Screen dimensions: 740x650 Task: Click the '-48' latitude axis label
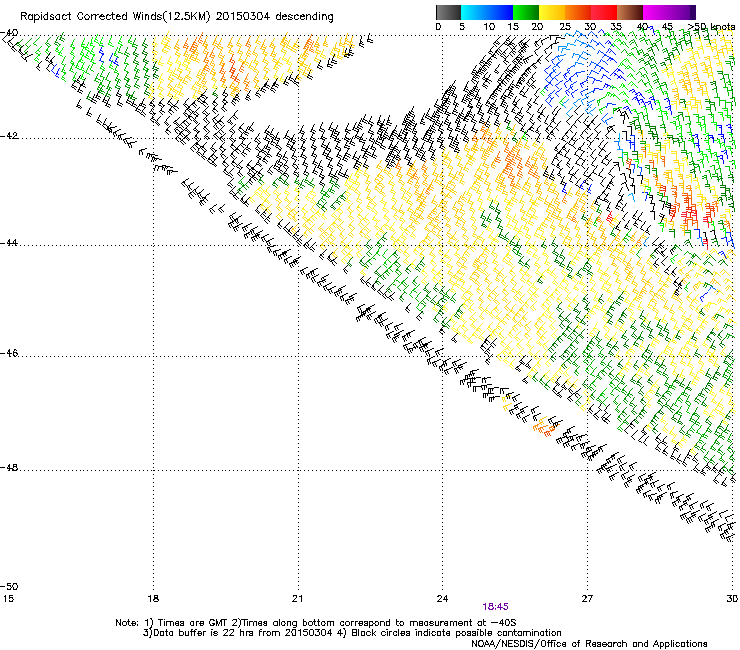pos(9,467)
